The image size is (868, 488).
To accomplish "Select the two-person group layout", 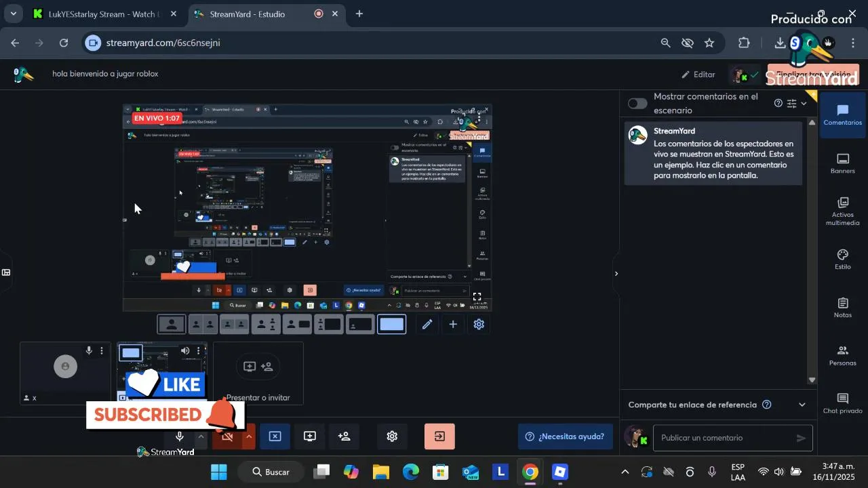I will click(x=234, y=324).
